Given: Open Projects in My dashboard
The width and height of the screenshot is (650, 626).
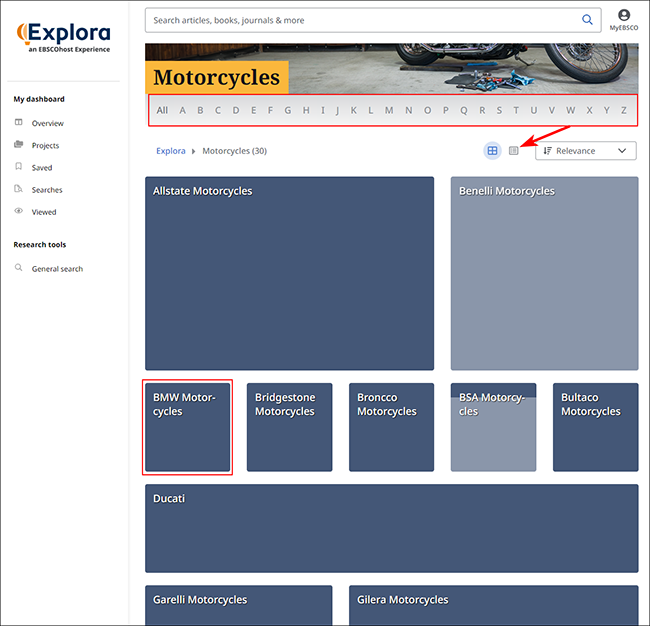Looking at the screenshot, I should point(45,146).
